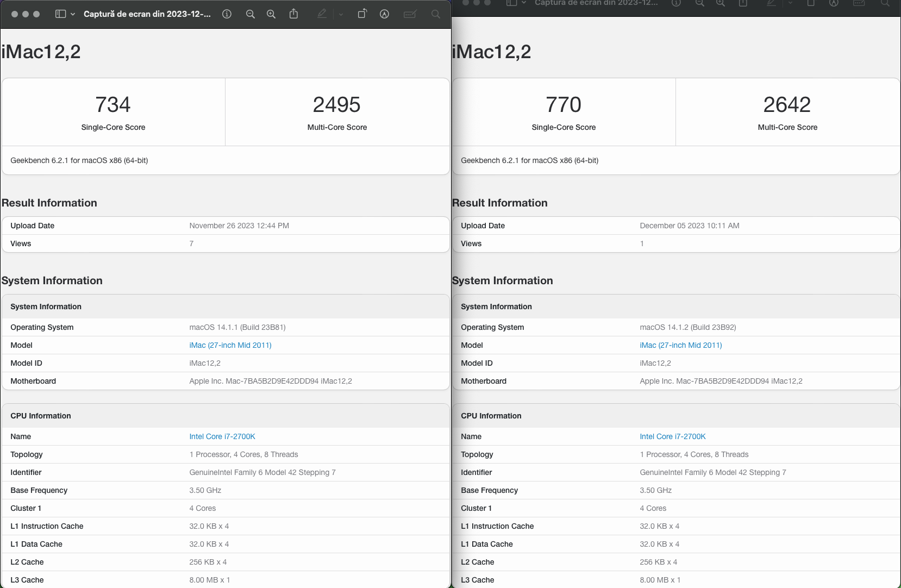Show Markup toolbar in left window
901x588 pixels.
click(x=384, y=14)
